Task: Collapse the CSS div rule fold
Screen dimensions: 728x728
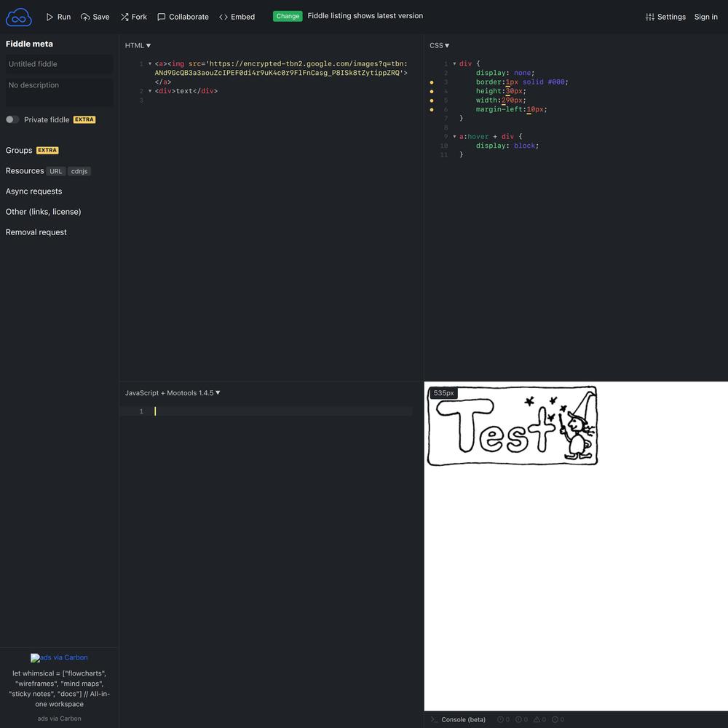Action: (454, 63)
